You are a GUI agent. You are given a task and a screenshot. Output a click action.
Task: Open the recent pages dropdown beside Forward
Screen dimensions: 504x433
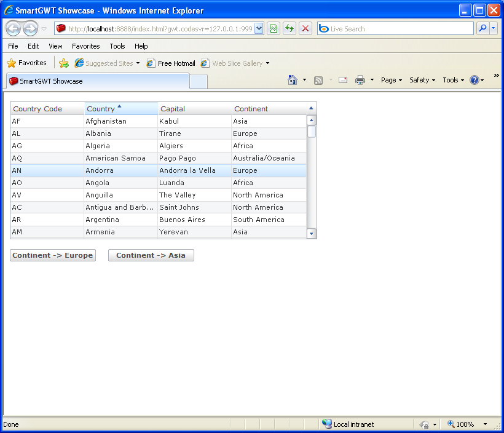tap(44, 29)
